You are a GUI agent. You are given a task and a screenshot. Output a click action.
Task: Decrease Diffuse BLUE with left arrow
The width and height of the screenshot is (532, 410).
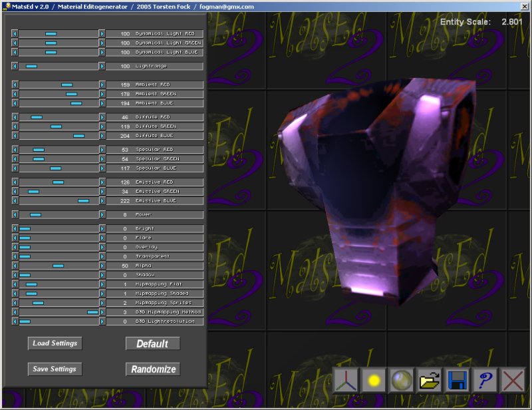(x=15, y=136)
